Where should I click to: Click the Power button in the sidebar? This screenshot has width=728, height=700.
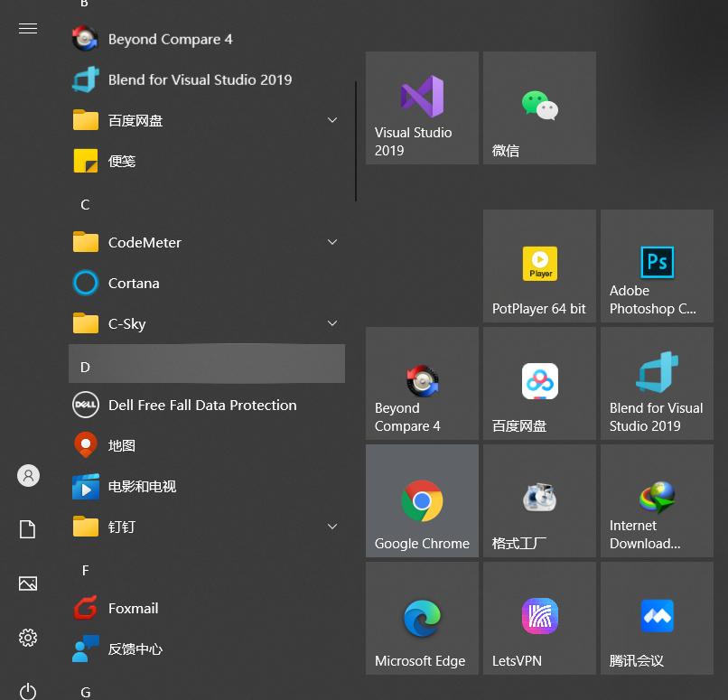(x=28, y=691)
